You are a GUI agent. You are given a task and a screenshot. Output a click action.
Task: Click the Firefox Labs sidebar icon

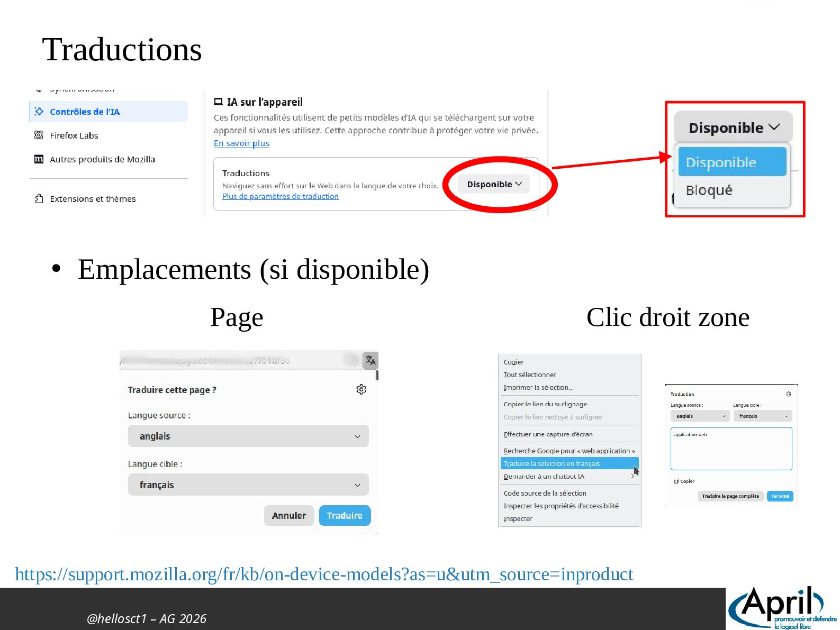tap(39, 135)
